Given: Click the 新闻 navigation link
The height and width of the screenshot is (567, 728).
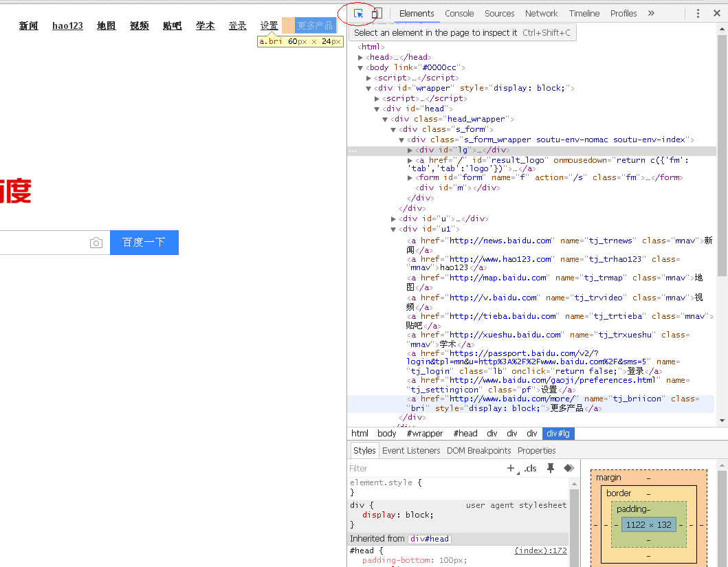Looking at the screenshot, I should (x=28, y=25).
